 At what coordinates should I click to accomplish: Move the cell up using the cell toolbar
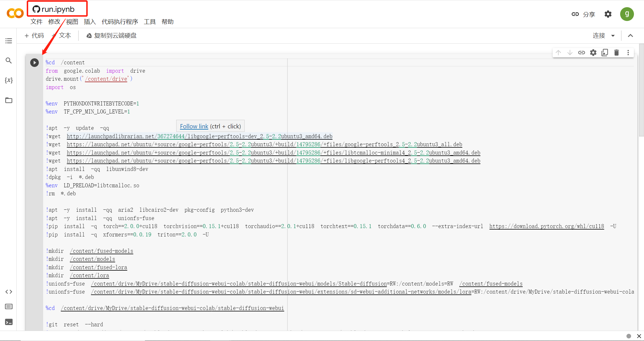click(558, 53)
